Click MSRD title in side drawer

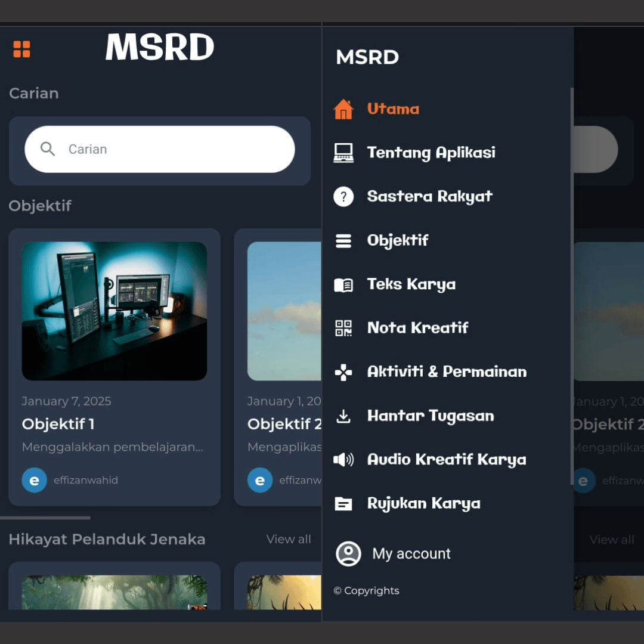[x=367, y=57]
